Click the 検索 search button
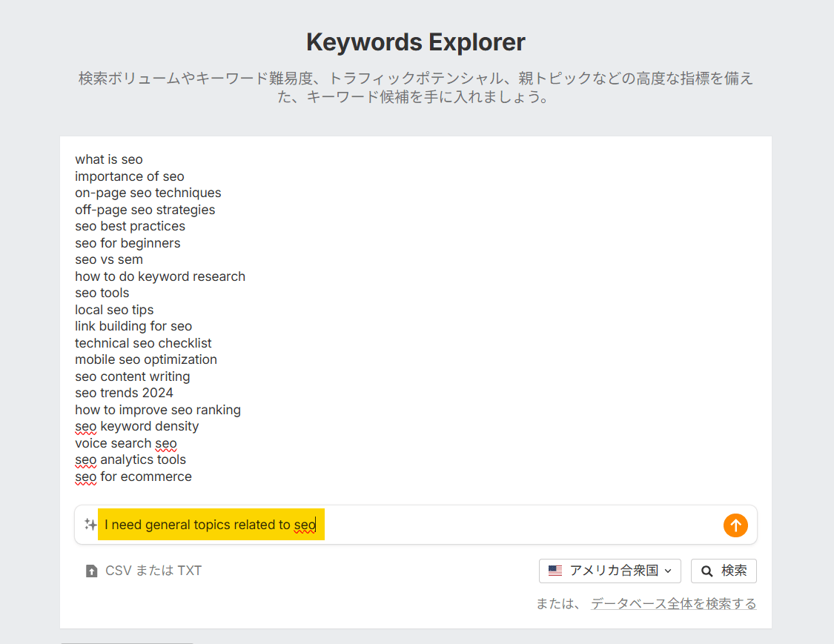The height and width of the screenshot is (644, 834). [724, 571]
